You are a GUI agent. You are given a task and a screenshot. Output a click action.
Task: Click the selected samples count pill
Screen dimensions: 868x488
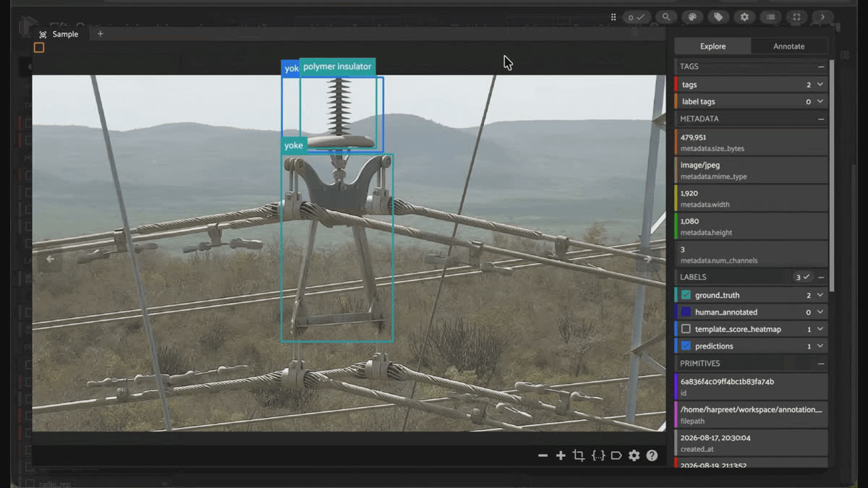coord(636,17)
